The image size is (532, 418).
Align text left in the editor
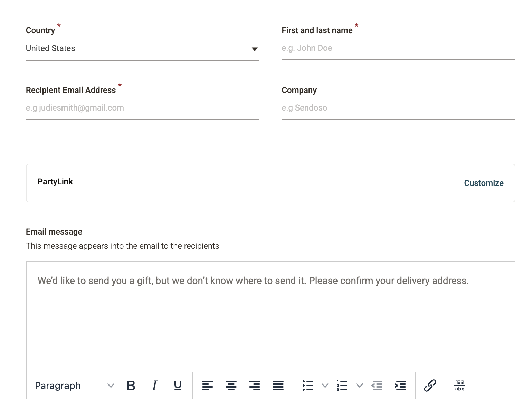[x=208, y=386]
